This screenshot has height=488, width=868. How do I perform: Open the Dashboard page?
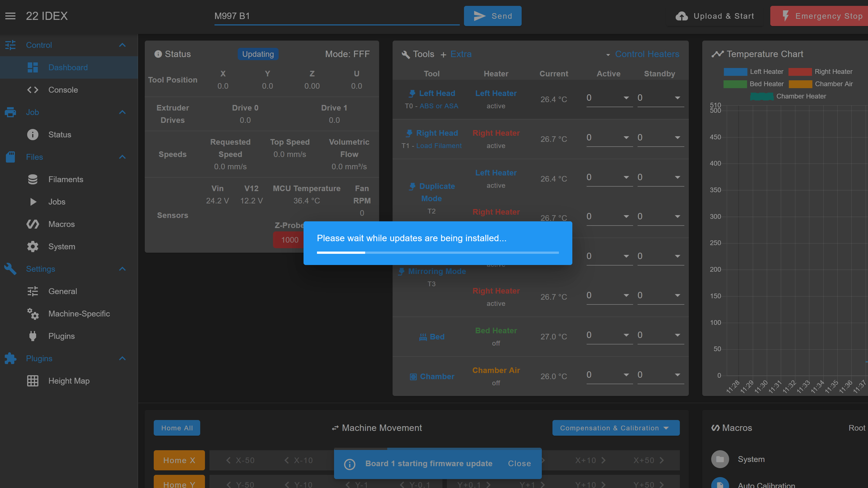click(x=69, y=67)
